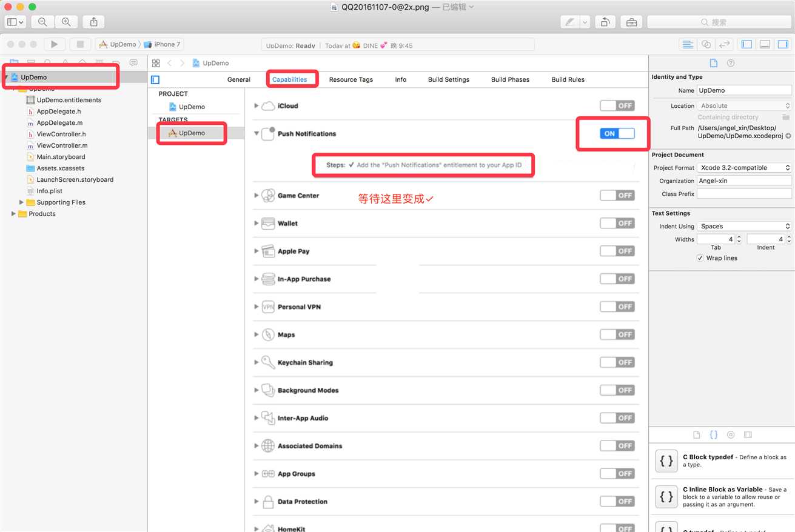795x532 pixels.
Task: Switch to the Resource Tags tab
Action: click(x=351, y=79)
